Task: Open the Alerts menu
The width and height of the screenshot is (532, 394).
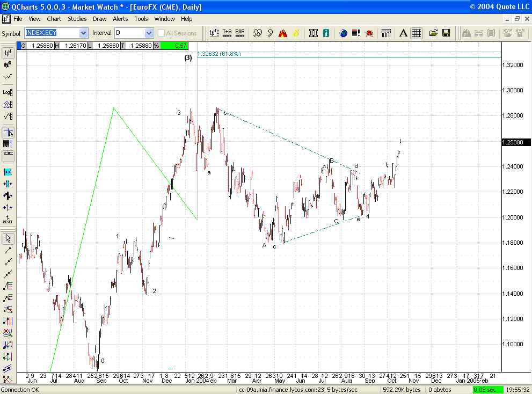Action: [x=120, y=18]
